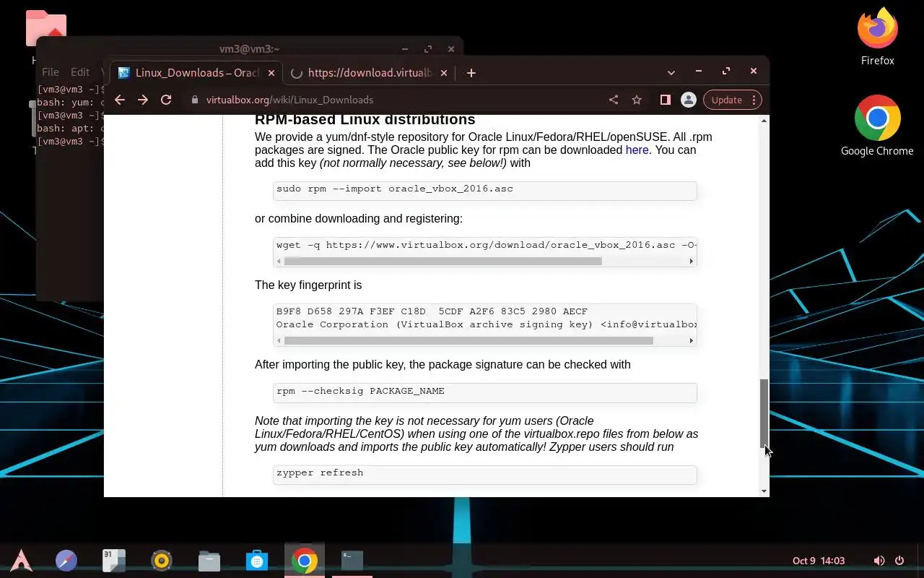The width and height of the screenshot is (924, 578).
Task: Switch to Linux_Downloads – Oracle tab
Action: point(196,73)
